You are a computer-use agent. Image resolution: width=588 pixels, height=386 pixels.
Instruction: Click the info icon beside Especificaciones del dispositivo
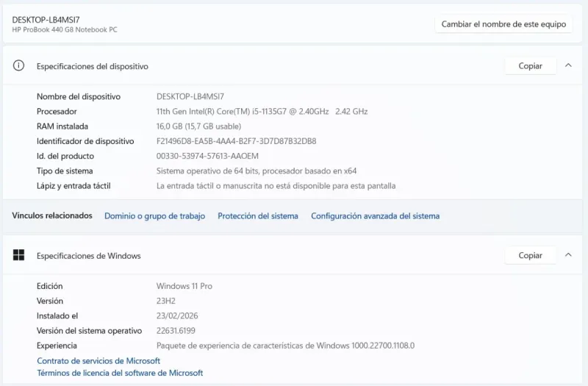18,65
